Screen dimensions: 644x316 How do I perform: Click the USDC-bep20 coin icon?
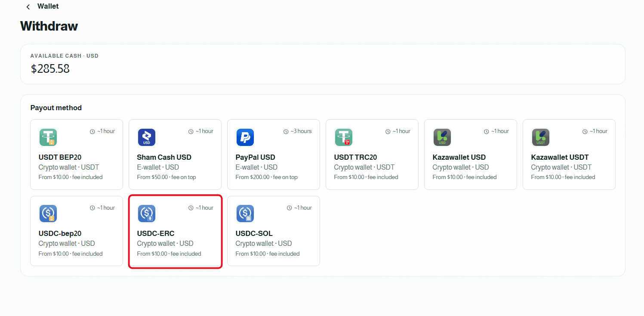(x=48, y=214)
